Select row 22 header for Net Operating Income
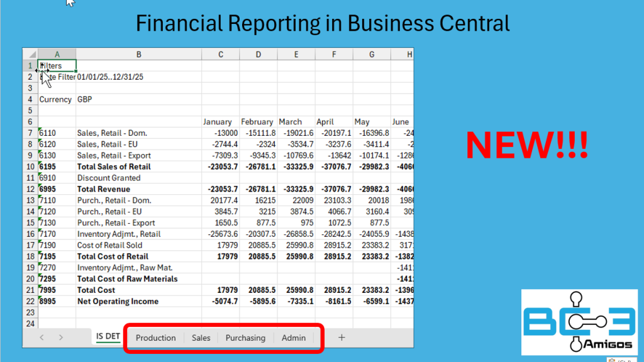Image resolution: width=644 pixels, height=362 pixels. (x=30, y=301)
